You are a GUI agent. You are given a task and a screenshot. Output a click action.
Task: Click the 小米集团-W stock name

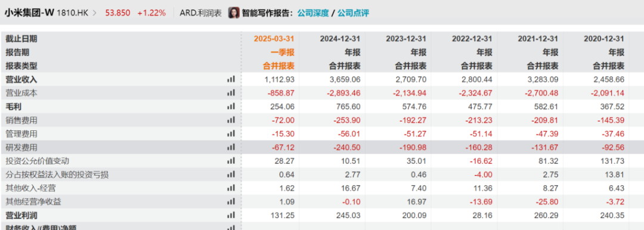click(x=29, y=13)
